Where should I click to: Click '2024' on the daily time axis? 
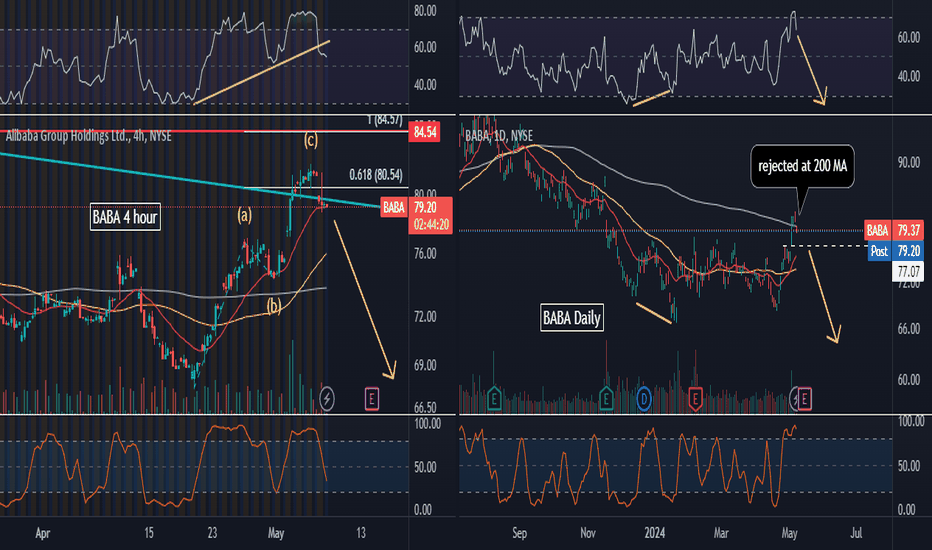[x=654, y=533]
